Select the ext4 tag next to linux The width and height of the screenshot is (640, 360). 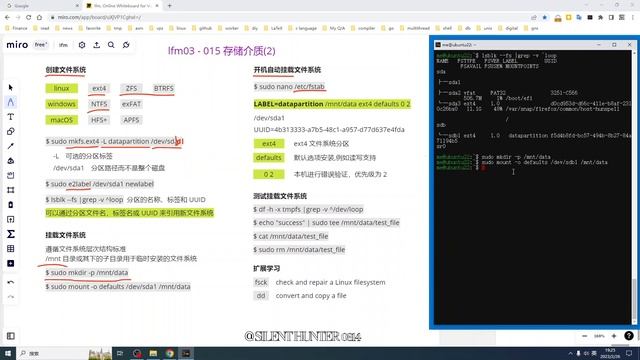99,88
